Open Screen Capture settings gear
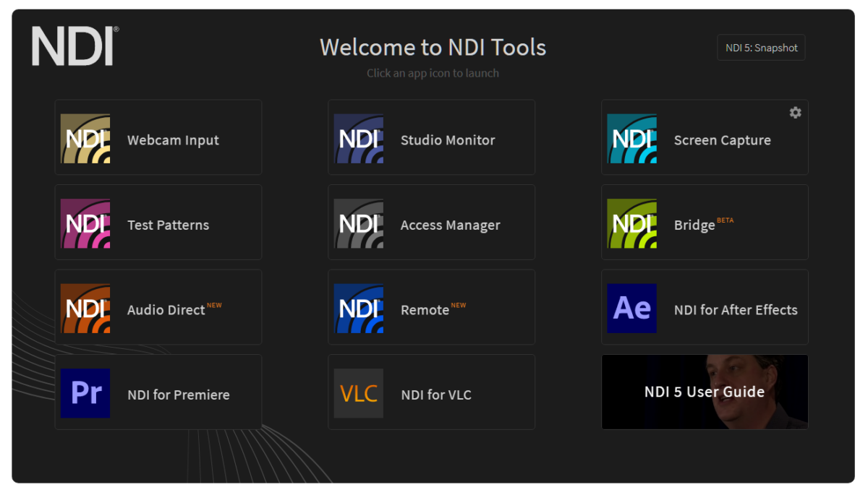 coord(795,113)
